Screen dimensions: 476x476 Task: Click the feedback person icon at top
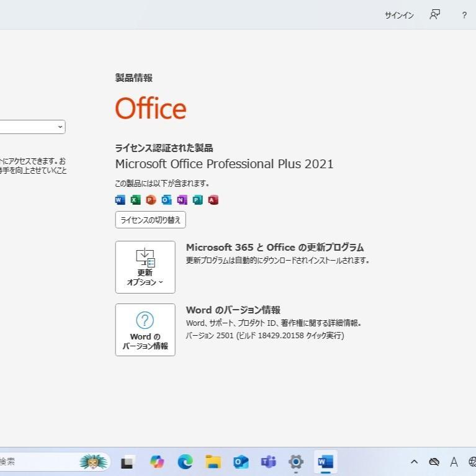(x=434, y=14)
